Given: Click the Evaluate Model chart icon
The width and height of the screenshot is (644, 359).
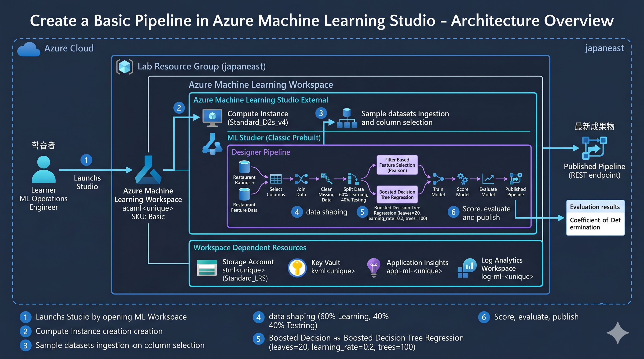Looking at the screenshot, I should (x=488, y=179).
